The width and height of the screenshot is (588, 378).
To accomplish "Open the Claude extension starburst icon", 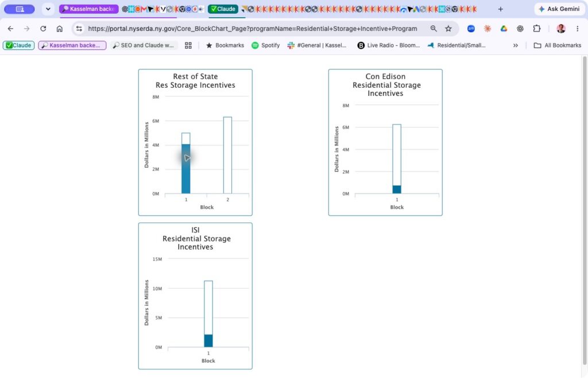I will pos(488,29).
